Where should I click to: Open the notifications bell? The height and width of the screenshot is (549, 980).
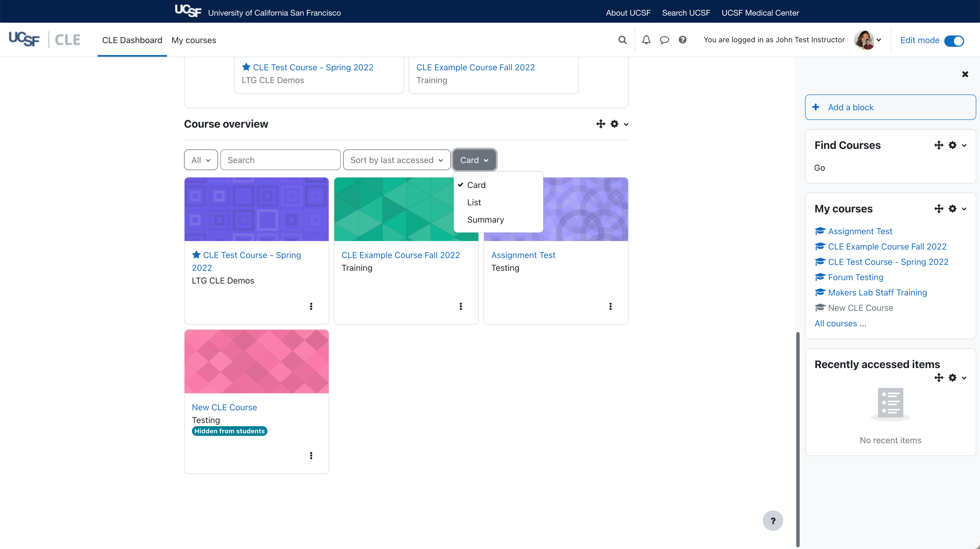coord(646,40)
